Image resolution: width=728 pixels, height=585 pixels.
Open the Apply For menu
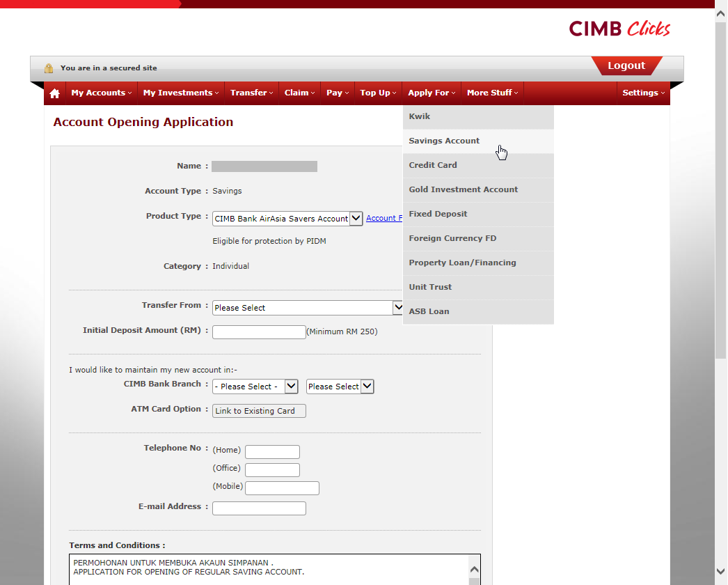(x=432, y=93)
